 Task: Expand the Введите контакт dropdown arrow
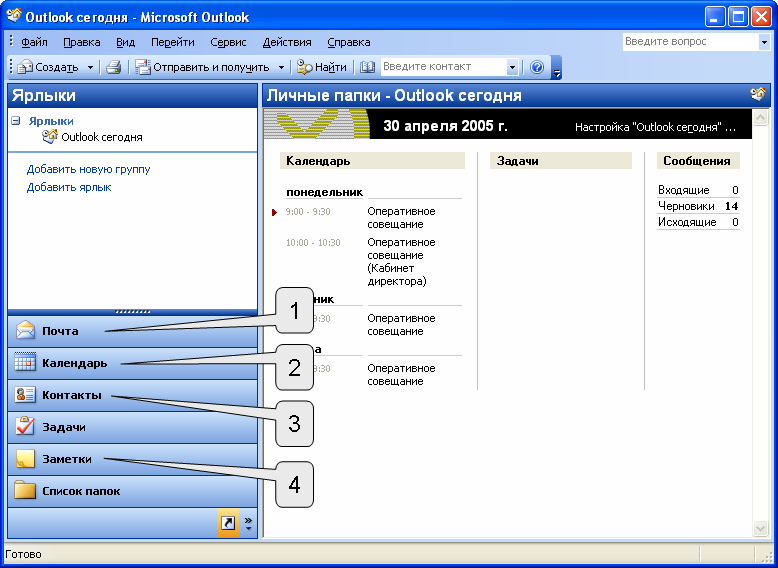click(513, 67)
